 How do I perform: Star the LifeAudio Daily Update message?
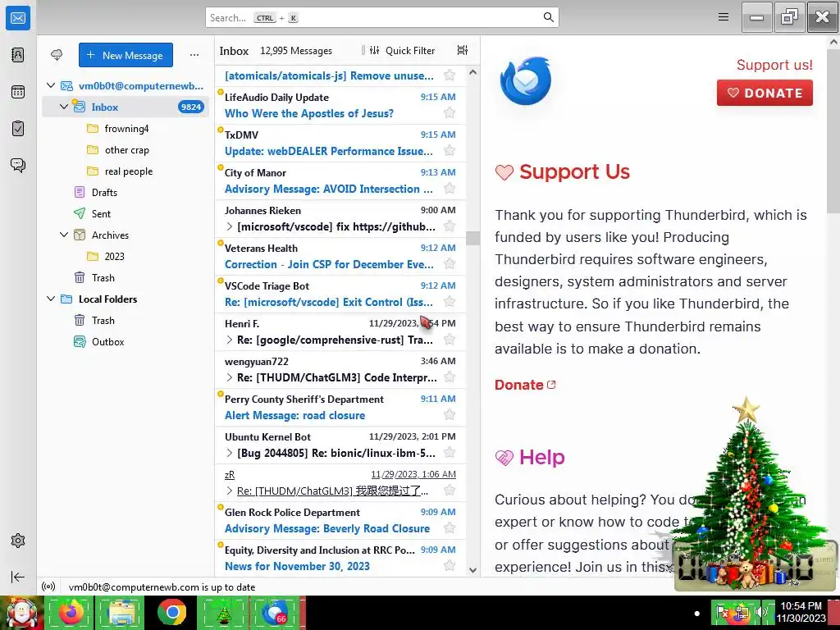point(450,113)
